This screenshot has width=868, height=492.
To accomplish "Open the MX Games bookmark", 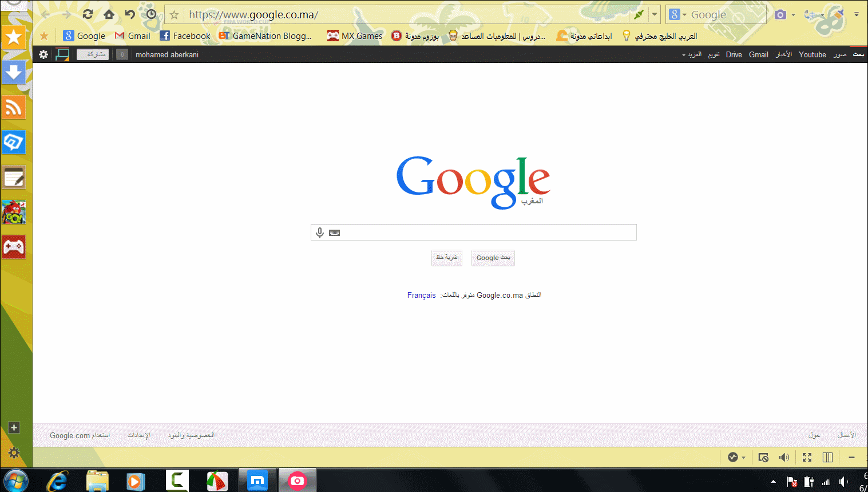I will (355, 36).
